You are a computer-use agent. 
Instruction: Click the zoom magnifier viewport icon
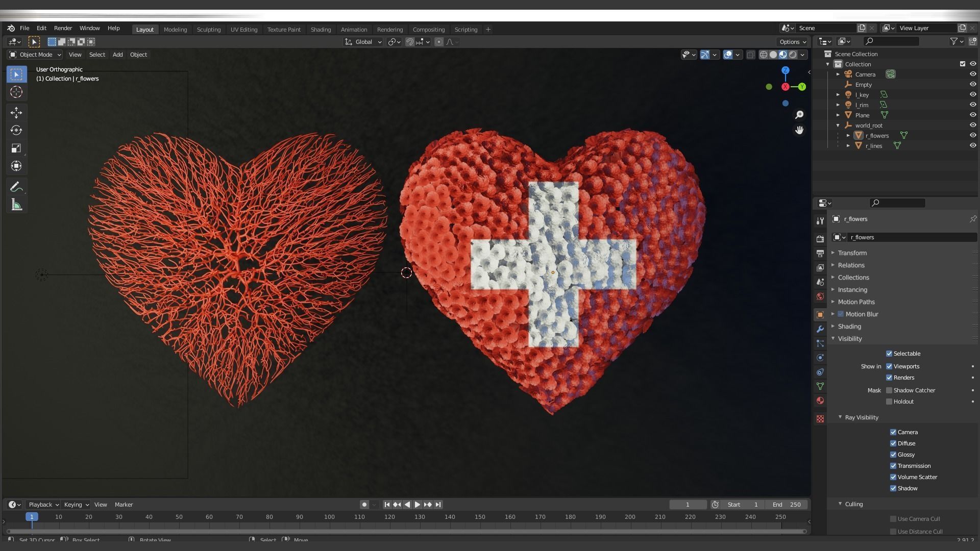799,115
